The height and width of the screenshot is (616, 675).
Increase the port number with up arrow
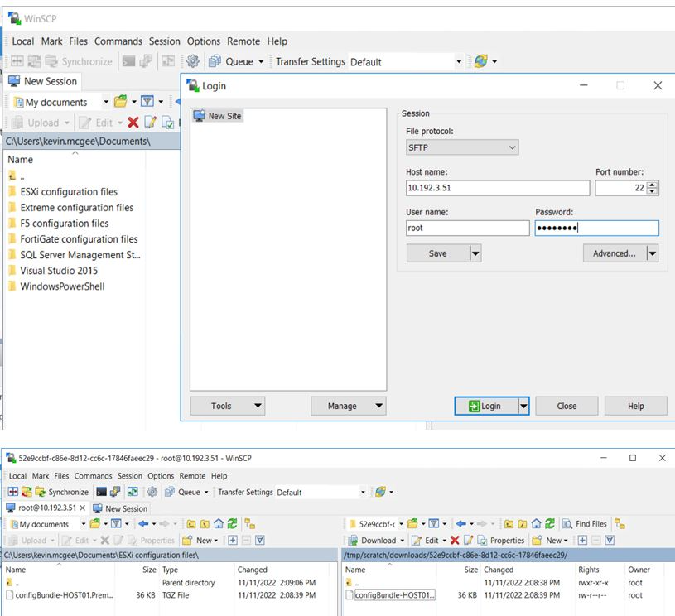coord(652,185)
